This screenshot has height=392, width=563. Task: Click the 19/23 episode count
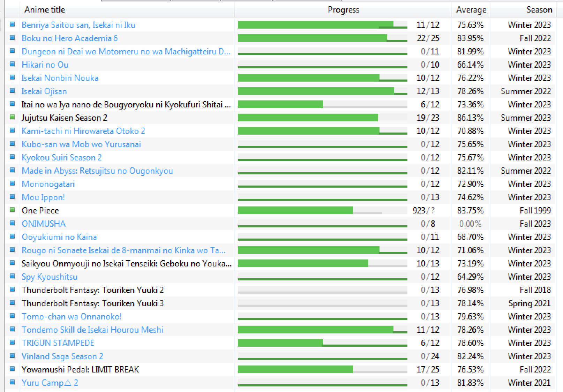click(x=428, y=118)
